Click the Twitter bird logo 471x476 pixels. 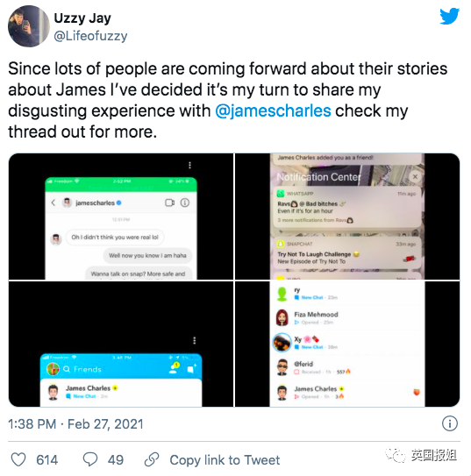[x=449, y=16]
